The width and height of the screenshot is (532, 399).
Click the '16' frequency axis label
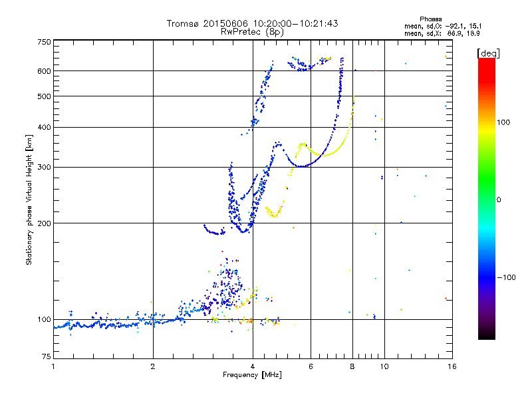click(x=452, y=366)
